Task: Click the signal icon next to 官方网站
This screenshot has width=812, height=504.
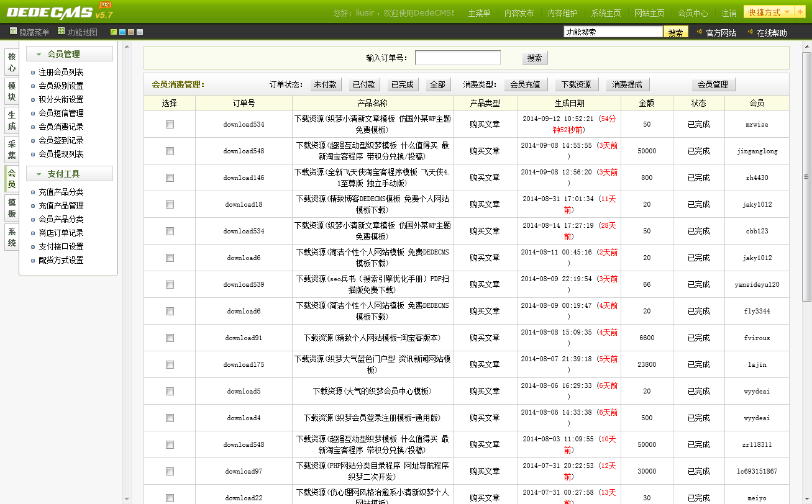Action: [699, 32]
